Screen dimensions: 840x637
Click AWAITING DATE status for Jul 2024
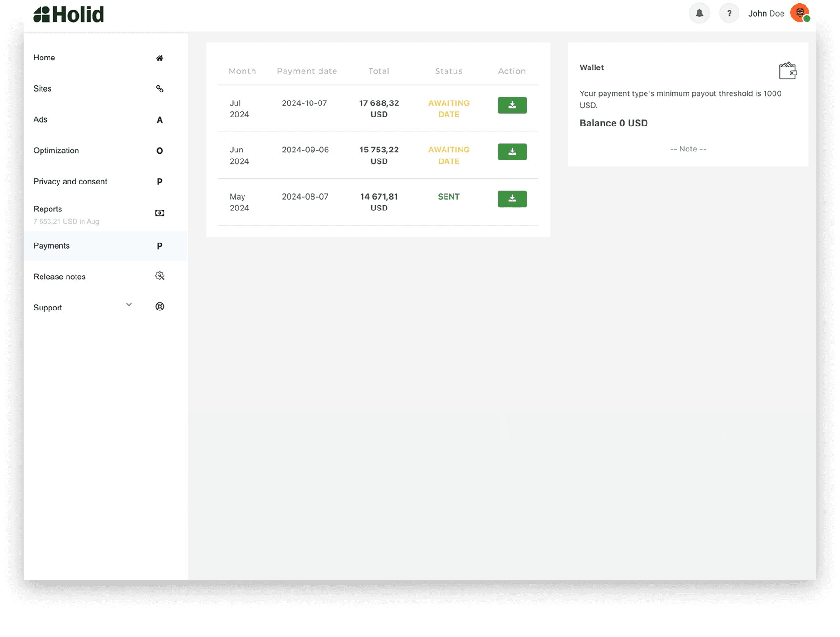(x=449, y=109)
